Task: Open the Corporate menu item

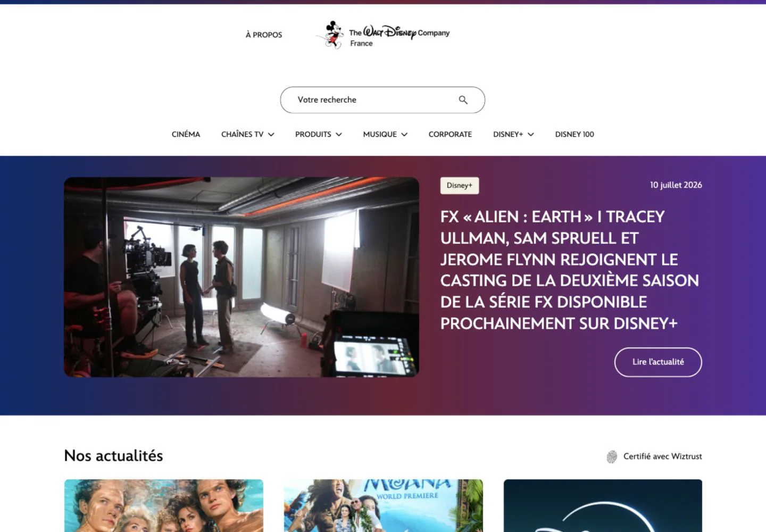Action: (x=450, y=134)
